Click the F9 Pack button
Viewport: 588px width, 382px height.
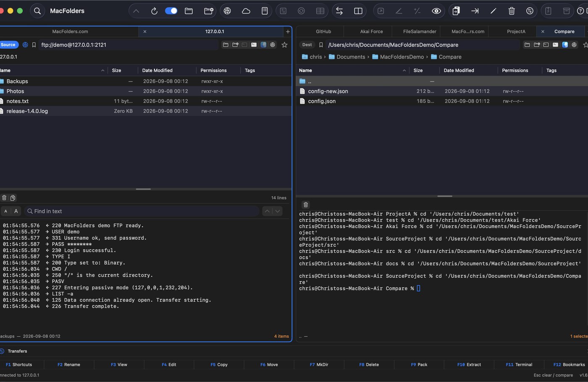click(x=419, y=364)
